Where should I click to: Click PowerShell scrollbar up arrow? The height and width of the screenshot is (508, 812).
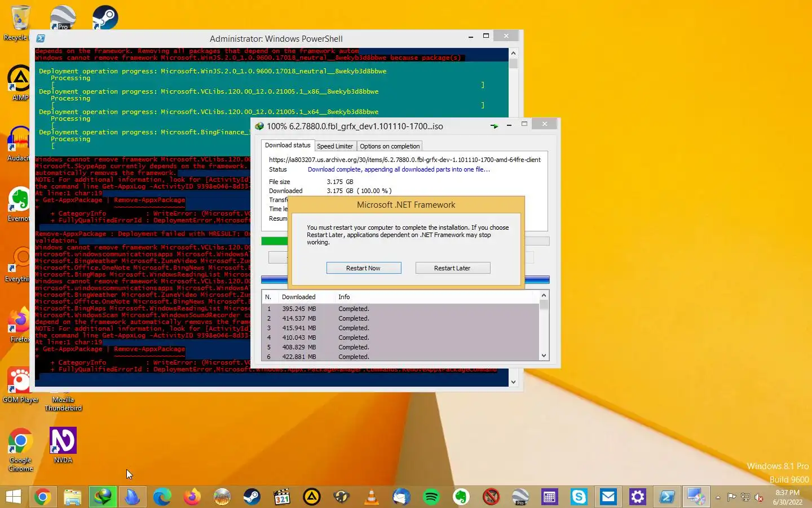pos(513,53)
